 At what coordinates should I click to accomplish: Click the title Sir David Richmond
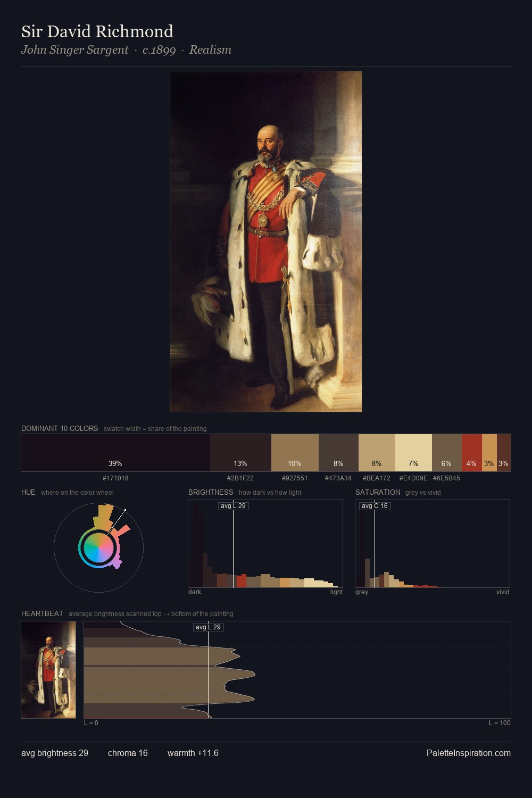[97, 31]
